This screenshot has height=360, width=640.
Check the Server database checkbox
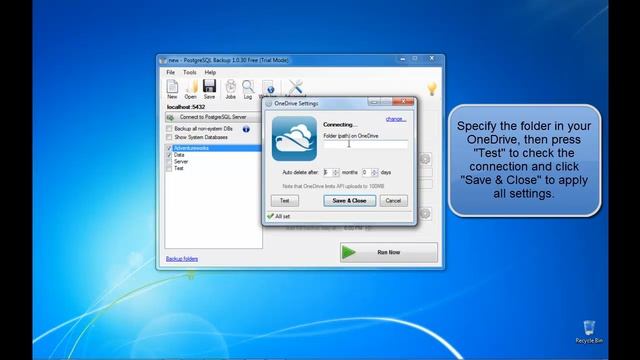tap(169, 162)
